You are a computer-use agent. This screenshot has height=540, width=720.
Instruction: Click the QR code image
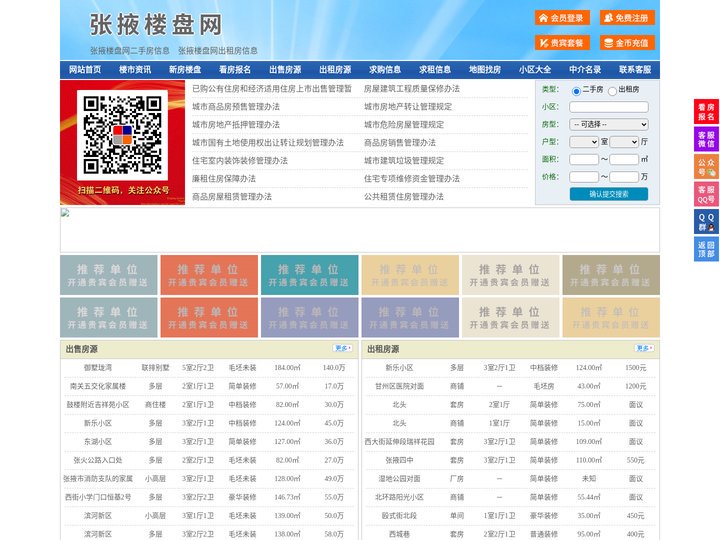(122, 135)
